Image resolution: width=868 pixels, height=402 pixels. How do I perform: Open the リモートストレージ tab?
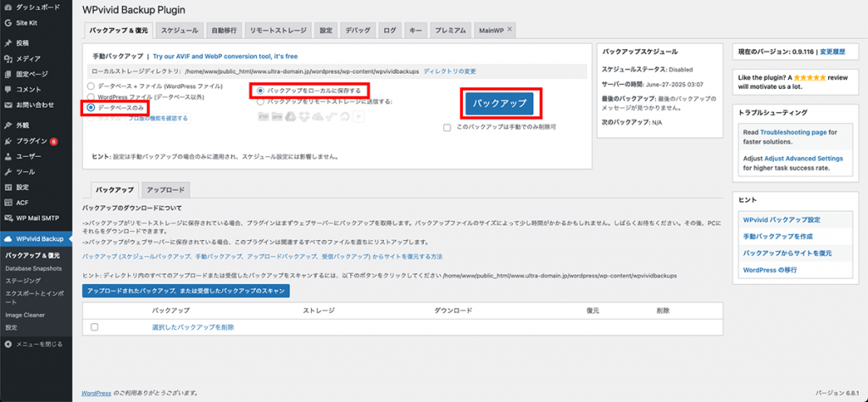277,31
